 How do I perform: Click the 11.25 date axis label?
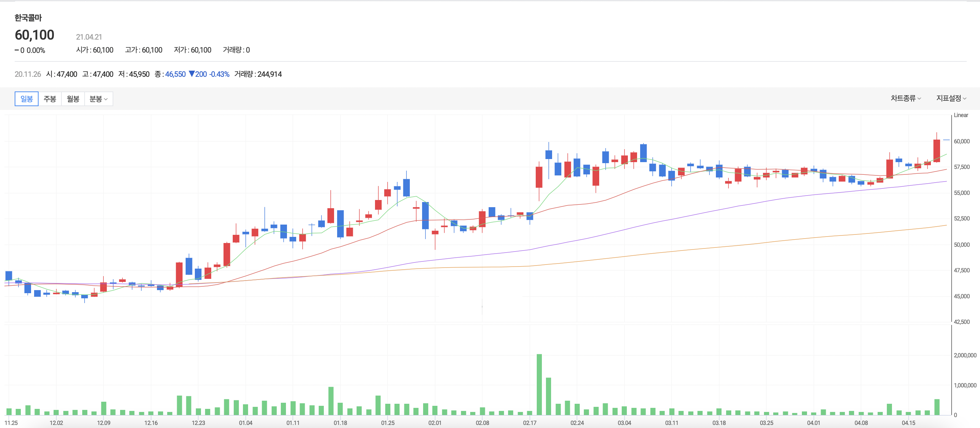pos(11,423)
